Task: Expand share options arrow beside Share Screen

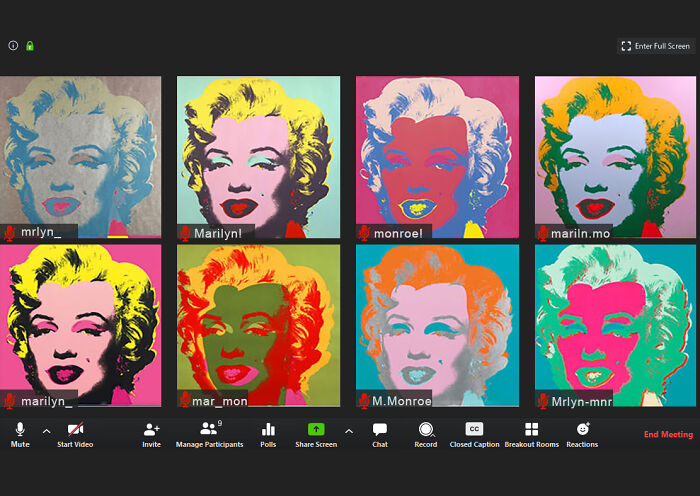Action: pyautogui.click(x=349, y=431)
